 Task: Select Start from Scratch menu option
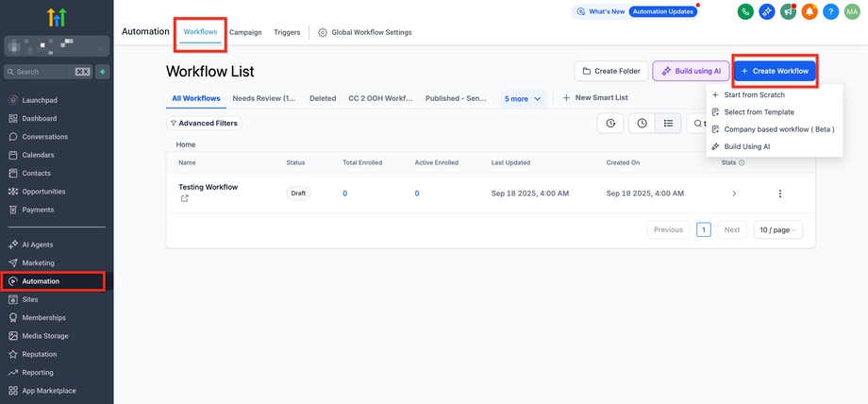click(754, 94)
